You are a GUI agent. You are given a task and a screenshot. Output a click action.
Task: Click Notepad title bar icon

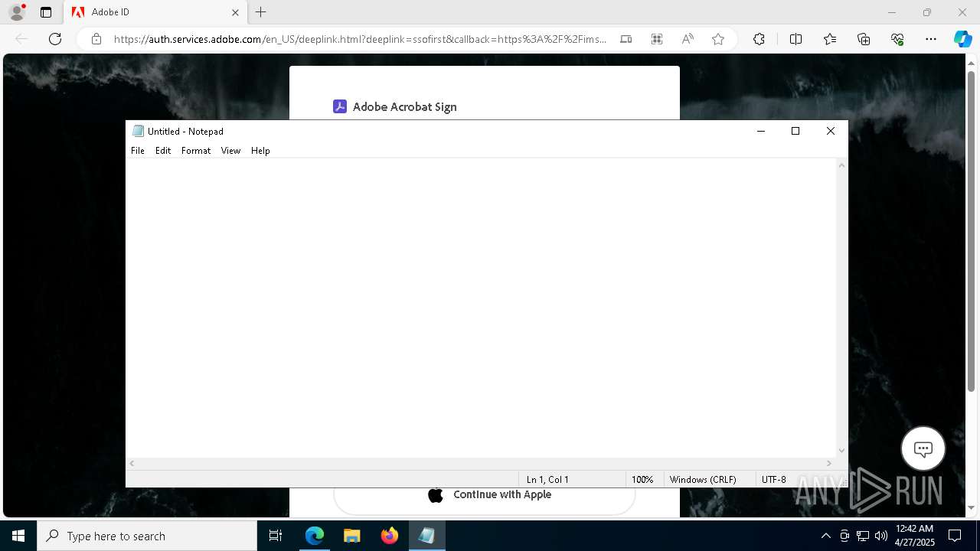[x=138, y=131]
